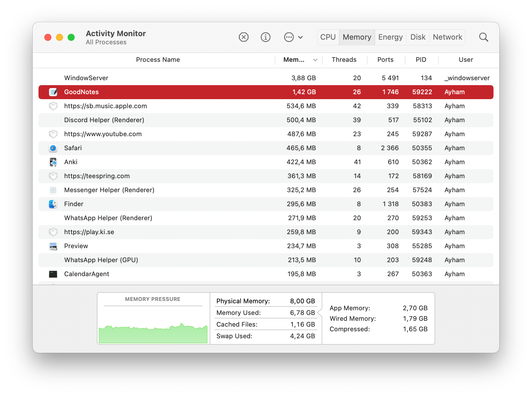Click the stop process (X) toolbar icon
The image size is (532, 396).
(x=244, y=37)
